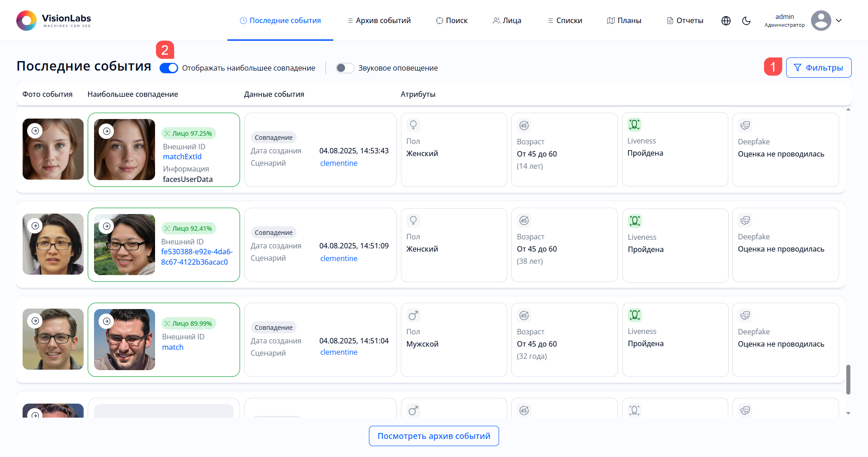Click the events list vertical scrollbar thumb
The width and height of the screenshot is (868, 457).
pyautogui.click(x=848, y=379)
